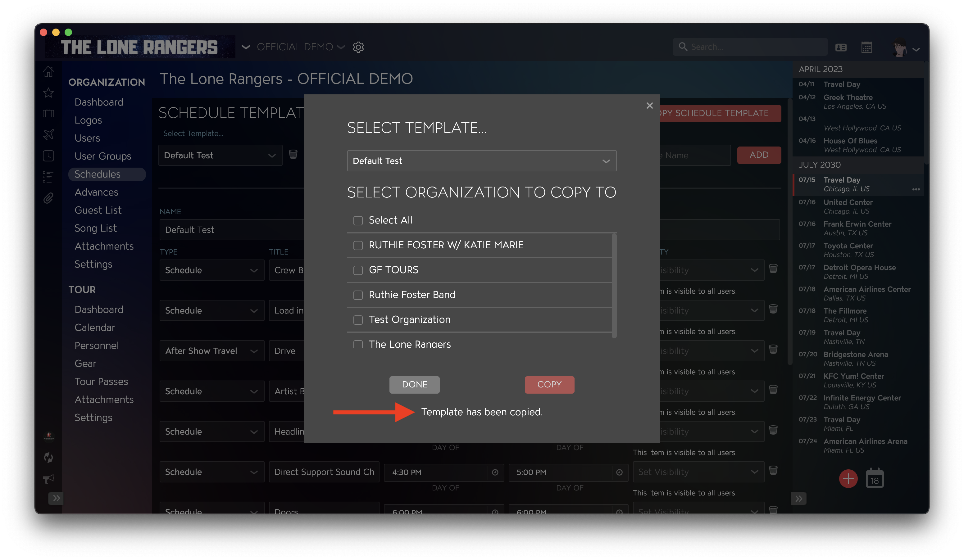Delete Drive row trash icon
The width and height of the screenshot is (964, 560).
click(x=773, y=349)
